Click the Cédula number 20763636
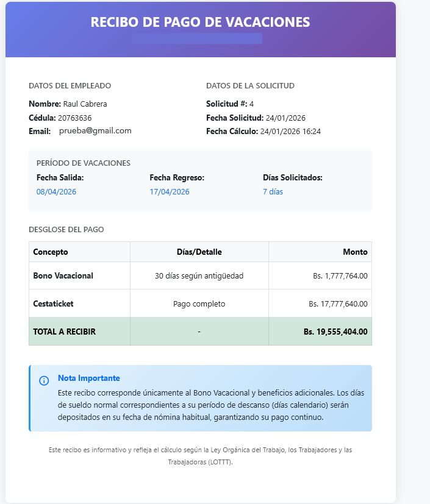The width and height of the screenshot is (430, 504). pos(75,118)
